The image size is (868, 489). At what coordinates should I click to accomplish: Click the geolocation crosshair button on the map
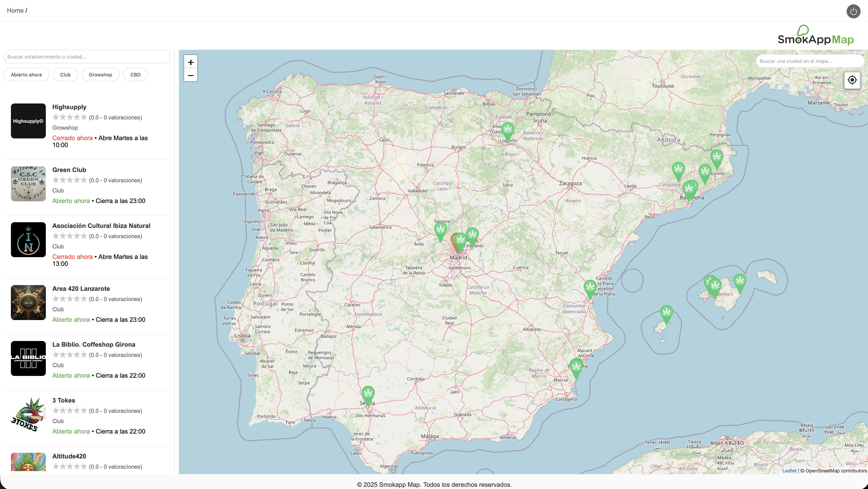852,80
